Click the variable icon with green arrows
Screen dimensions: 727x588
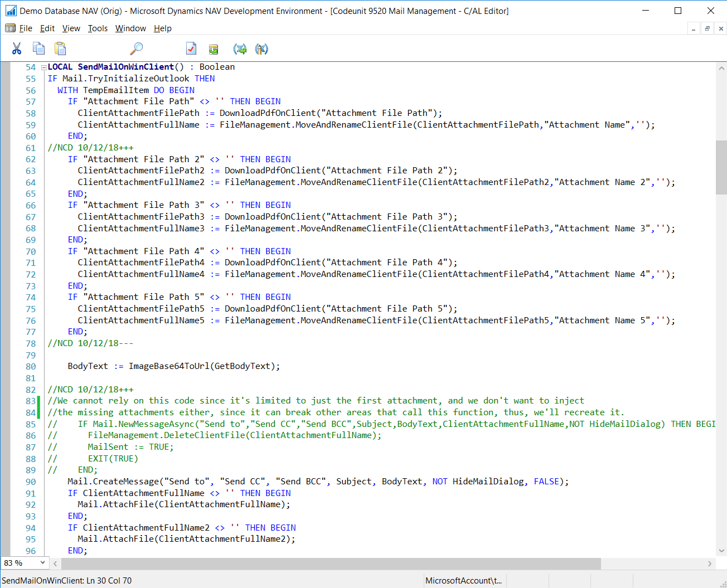(240, 49)
